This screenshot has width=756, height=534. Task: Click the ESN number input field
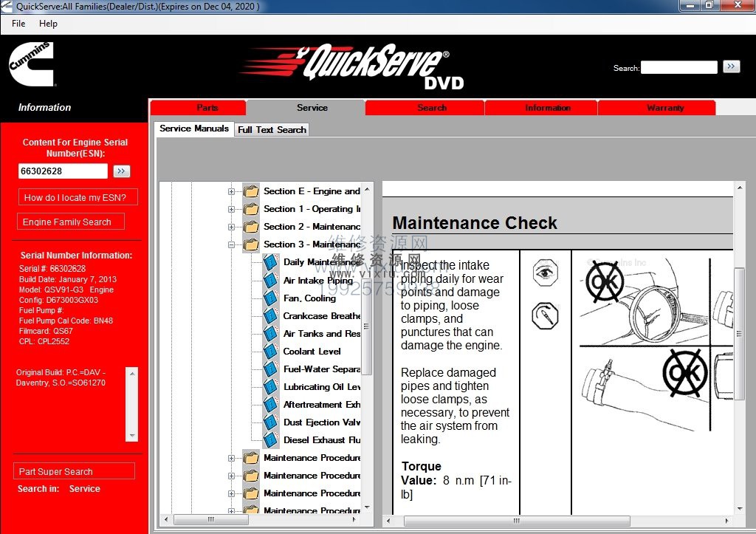[63, 171]
